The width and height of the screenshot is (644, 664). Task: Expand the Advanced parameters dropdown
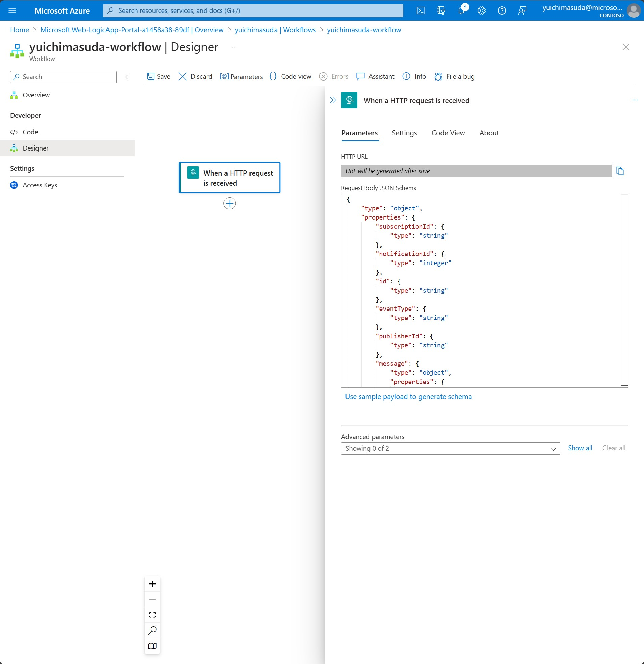[451, 449]
